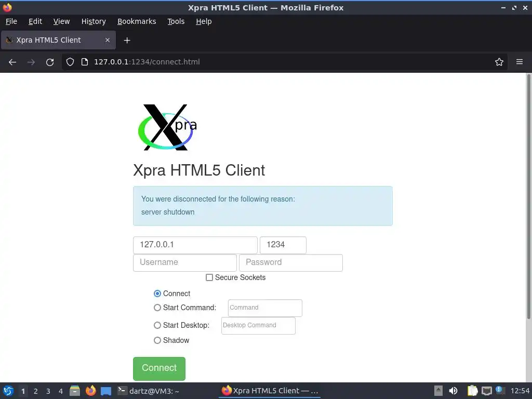The height and width of the screenshot is (399, 532).
Task: Click the removable media eject tray icon
Action: 438,391
